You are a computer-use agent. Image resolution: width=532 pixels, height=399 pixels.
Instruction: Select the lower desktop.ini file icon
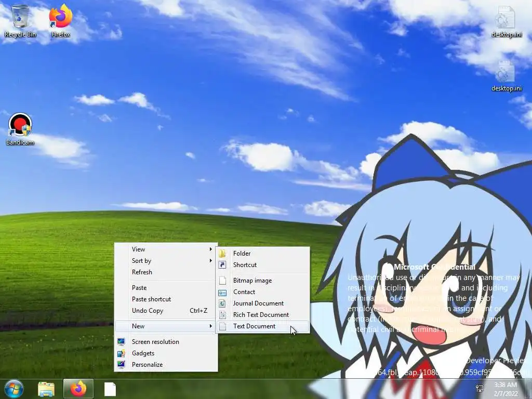[506, 75]
